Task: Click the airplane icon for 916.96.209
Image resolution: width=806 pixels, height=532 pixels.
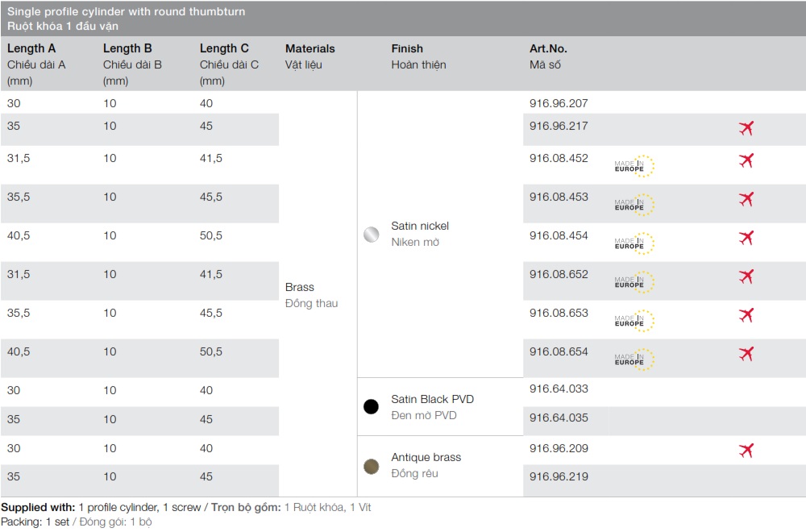Action: pyautogui.click(x=746, y=451)
